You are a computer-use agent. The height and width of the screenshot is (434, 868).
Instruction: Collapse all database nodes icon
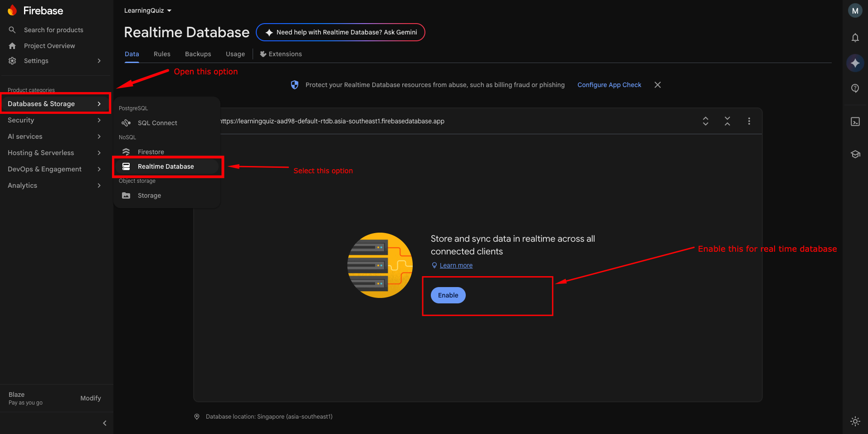[727, 121]
